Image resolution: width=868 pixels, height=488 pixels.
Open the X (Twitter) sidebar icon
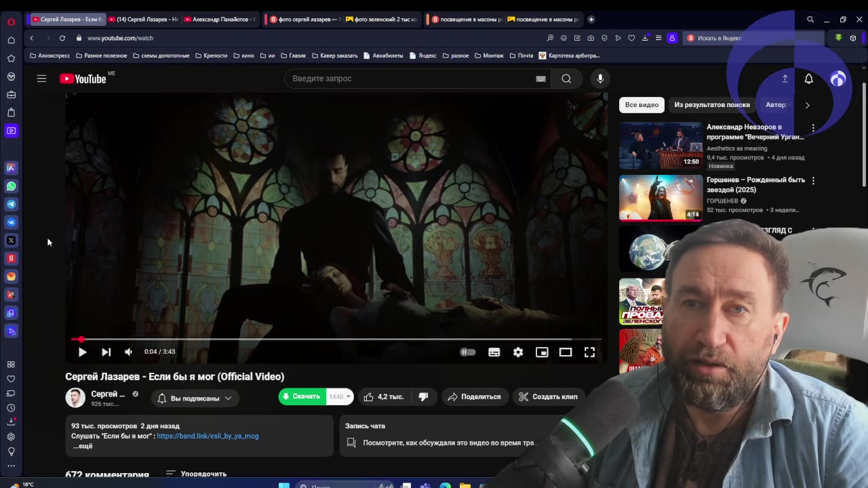(x=11, y=240)
